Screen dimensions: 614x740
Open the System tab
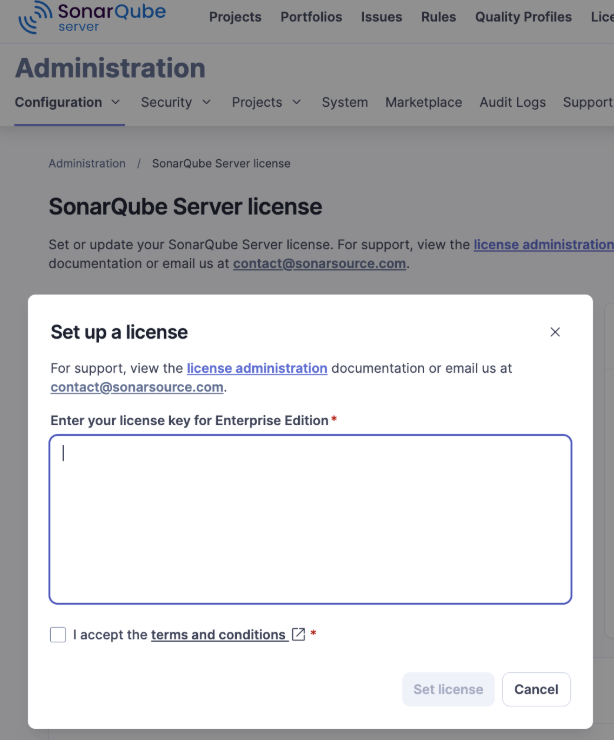[x=345, y=102]
